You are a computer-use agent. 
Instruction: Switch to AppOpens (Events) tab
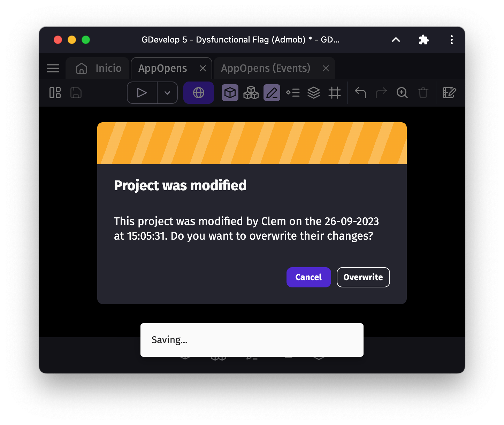coord(266,68)
